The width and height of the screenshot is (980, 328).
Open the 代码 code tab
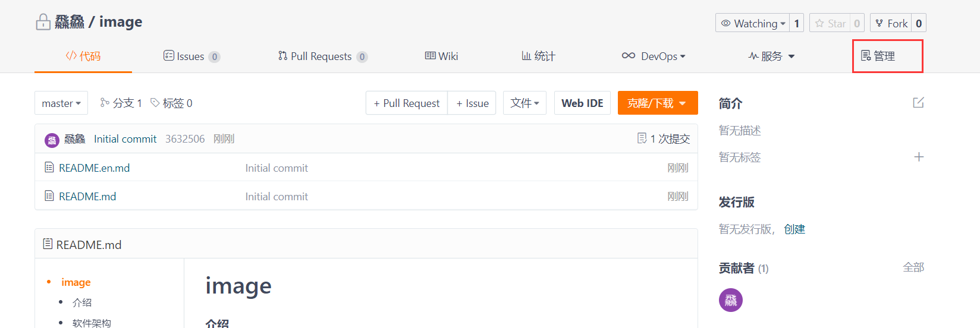coord(83,56)
